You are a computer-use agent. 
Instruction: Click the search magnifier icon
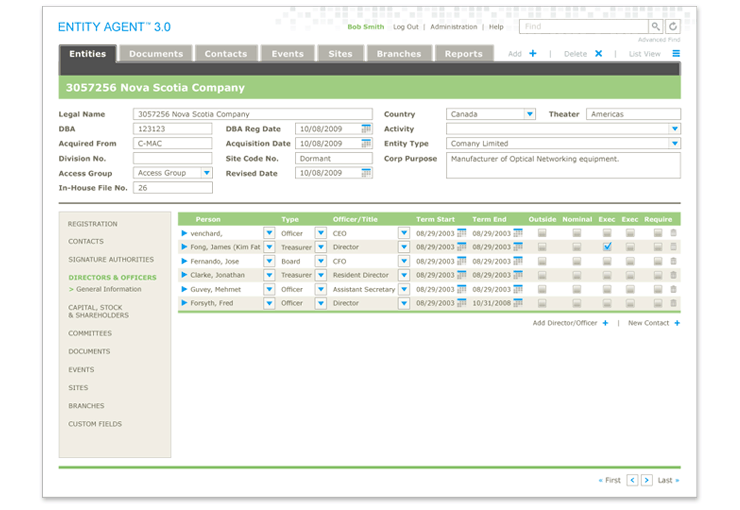656,27
